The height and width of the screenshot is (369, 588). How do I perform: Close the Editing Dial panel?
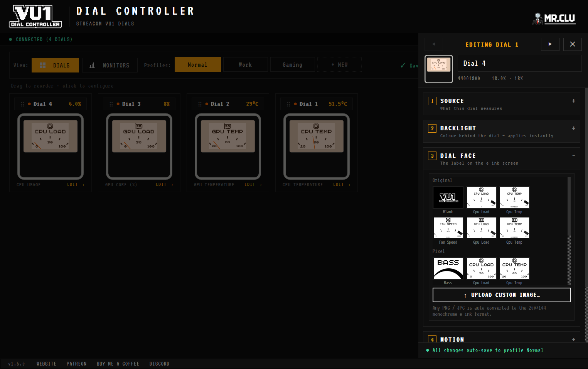click(x=573, y=44)
